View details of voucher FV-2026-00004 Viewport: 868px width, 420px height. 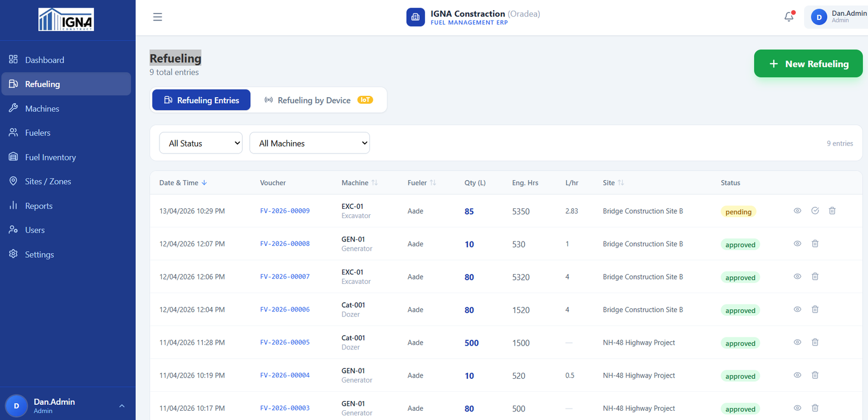[797, 375]
